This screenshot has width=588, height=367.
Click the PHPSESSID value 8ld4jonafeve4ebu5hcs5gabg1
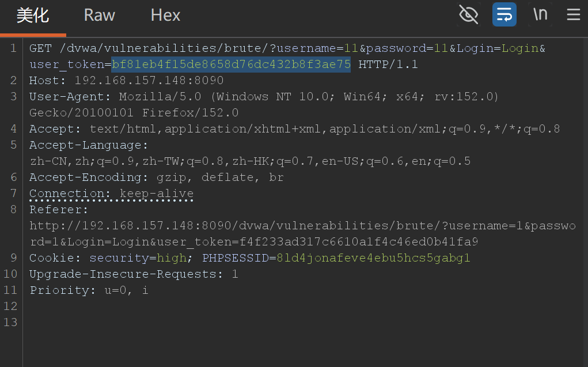coord(373,258)
